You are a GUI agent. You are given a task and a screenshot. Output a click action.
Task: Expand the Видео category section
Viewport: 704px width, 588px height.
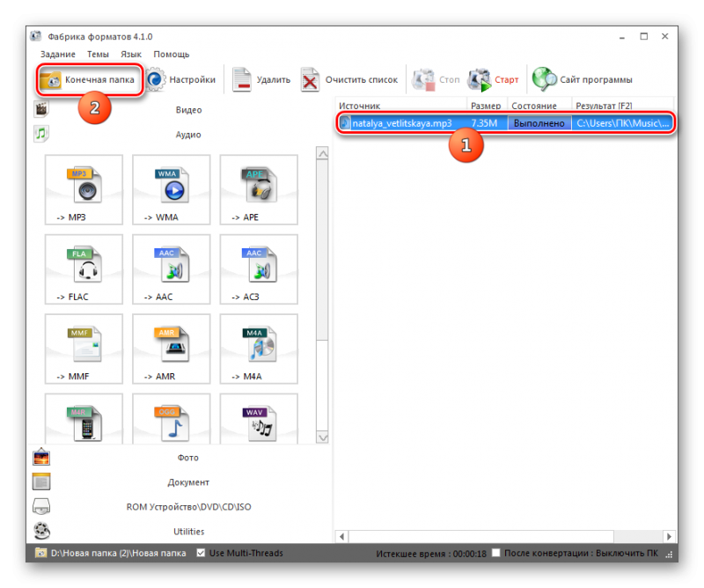[x=187, y=110]
